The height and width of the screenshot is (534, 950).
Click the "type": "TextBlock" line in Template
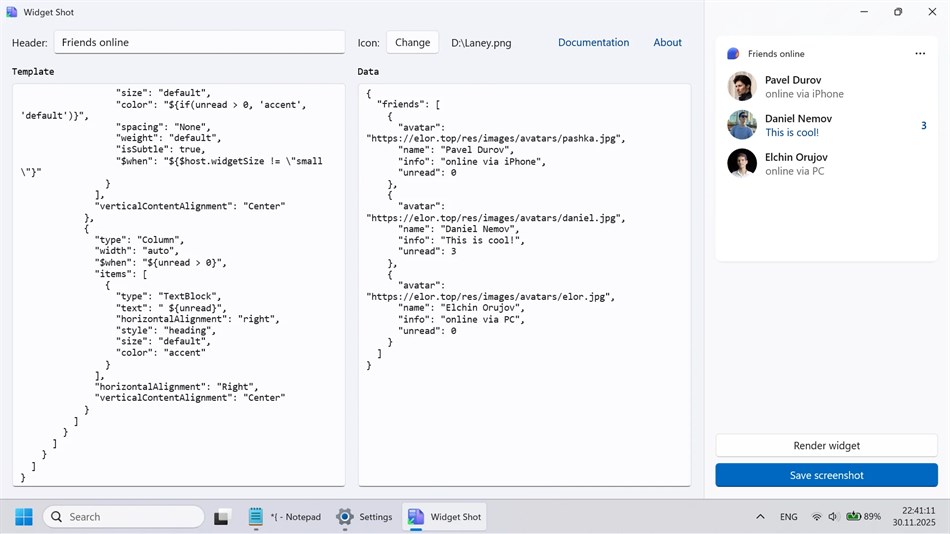click(x=168, y=296)
